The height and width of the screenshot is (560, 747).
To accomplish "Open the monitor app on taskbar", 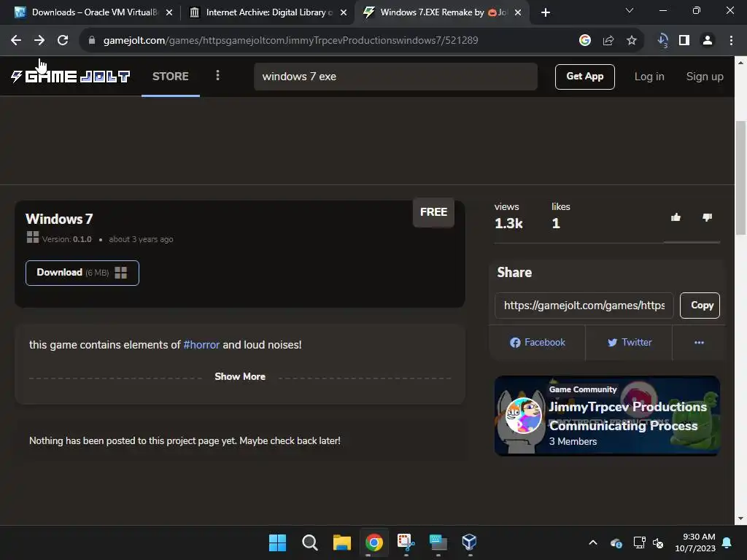I will [438, 542].
